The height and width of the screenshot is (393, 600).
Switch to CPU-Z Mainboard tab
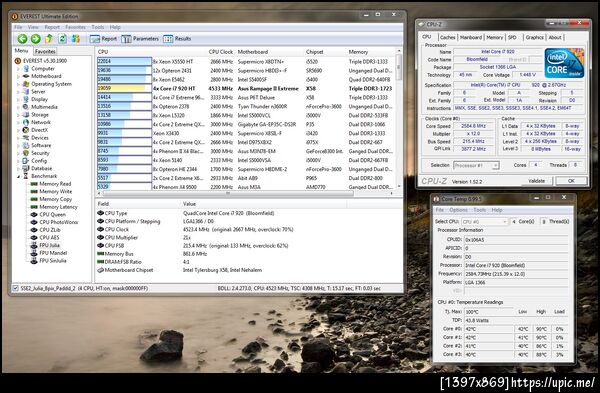[471, 37]
